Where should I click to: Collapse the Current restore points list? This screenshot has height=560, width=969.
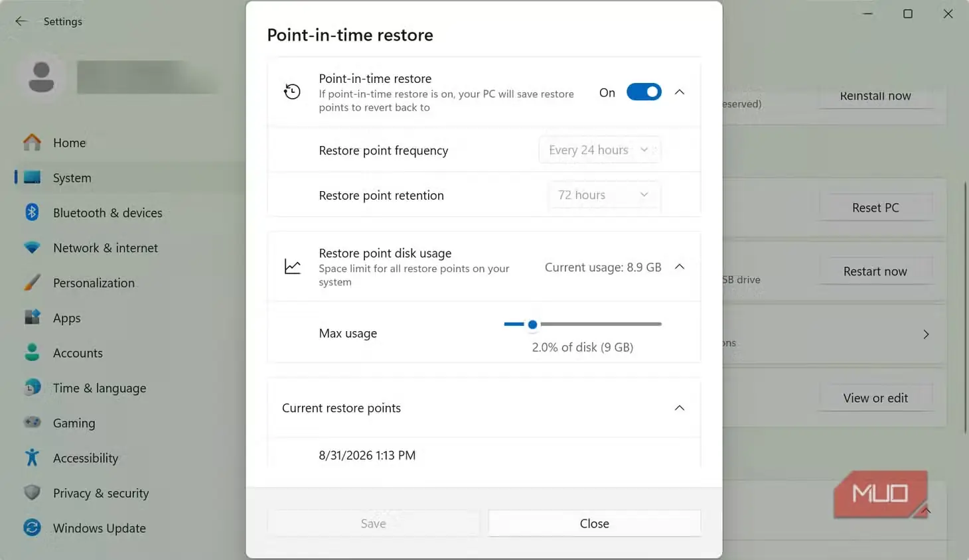pos(680,408)
